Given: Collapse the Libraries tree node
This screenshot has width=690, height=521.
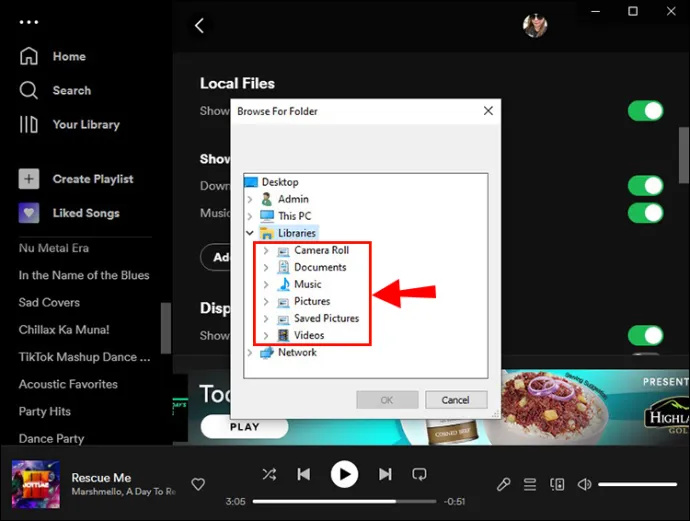Looking at the screenshot, I should (250, 233).
